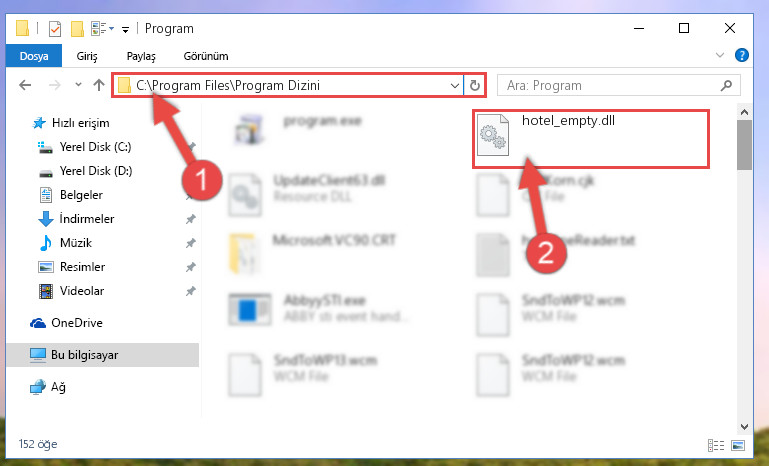The height and width of the screenshot is (466, 769).
Task: Click Properties icon in quick access toolbar
Action: (55, 29)
